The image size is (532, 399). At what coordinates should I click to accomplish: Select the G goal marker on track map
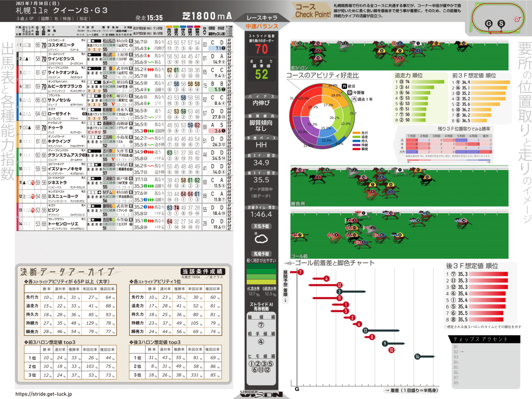[489, 24]
